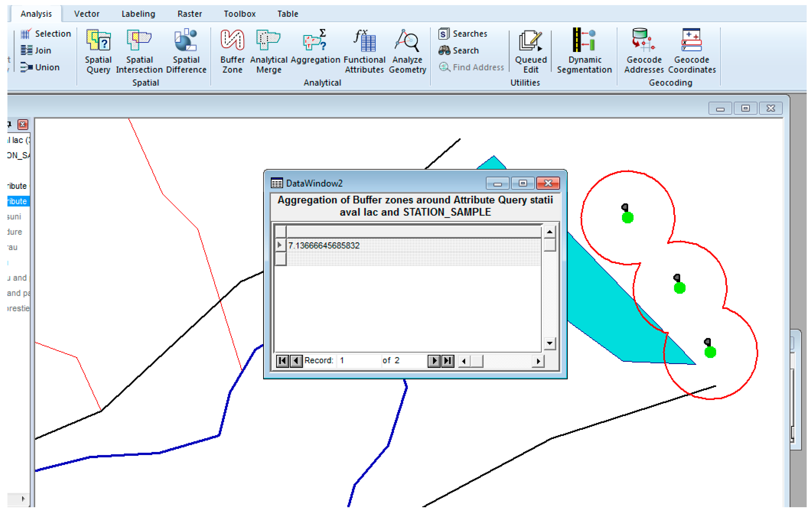Switch to the Vector ribbon tab
Viewport: 812px width, 513px height.
point(87,14)
